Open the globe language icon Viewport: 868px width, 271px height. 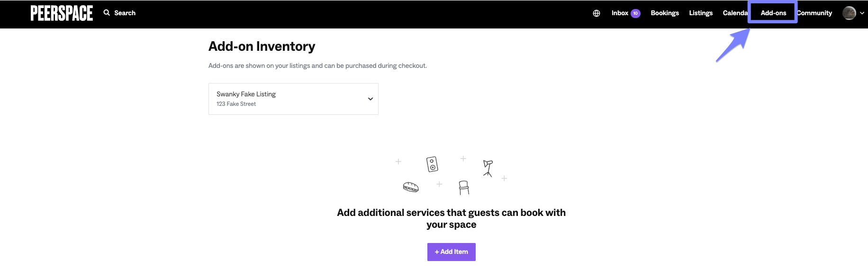click(597, 13)
